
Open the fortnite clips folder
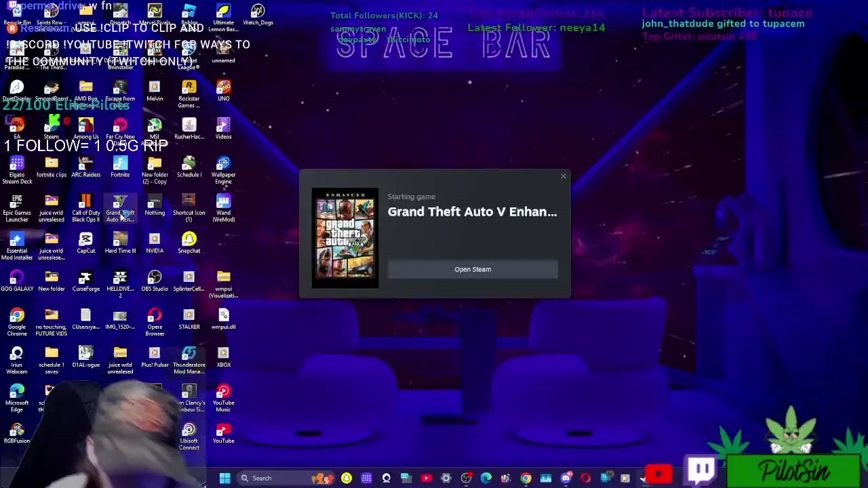[x=52, y=166]
